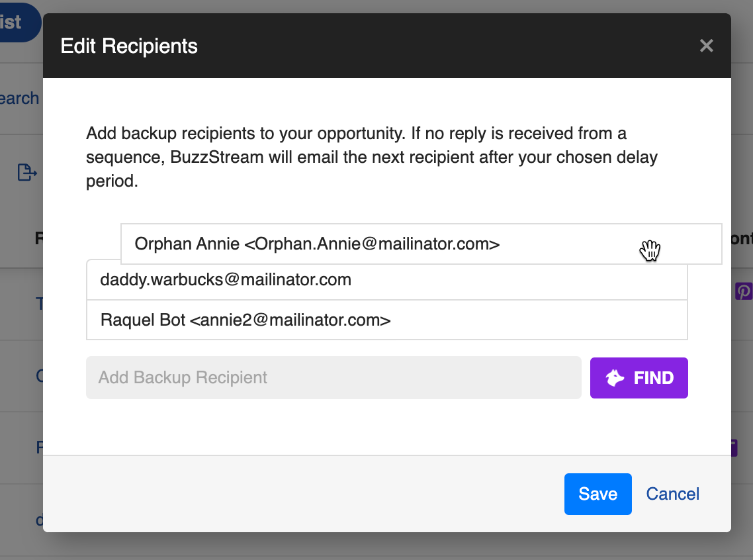Focus the Add Backup Recipient field
753x560 pixels.
point(333,378)
